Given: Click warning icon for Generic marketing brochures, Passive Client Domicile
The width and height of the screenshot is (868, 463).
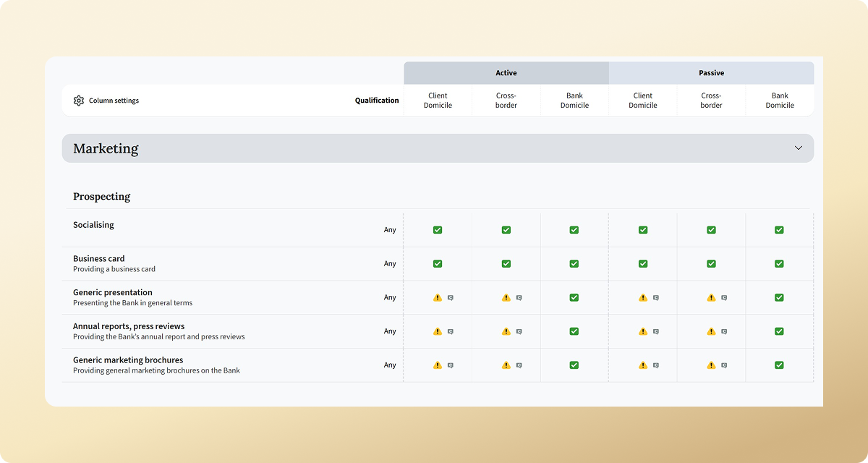Looking at the screenshot, I should 643,365.
